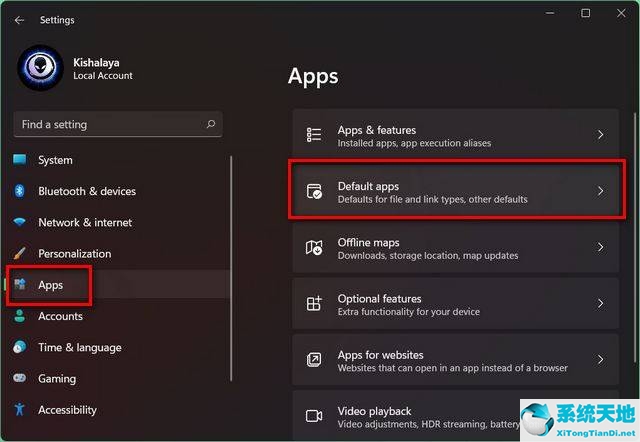Click the Accounts person icon
Viewport: 640px width, 442px height.
[x=20, y=316]
